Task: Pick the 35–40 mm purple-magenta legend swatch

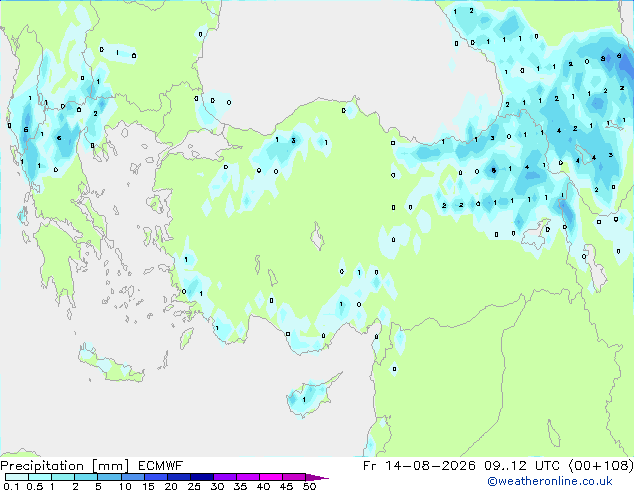Action: click(x=248, y=477)
